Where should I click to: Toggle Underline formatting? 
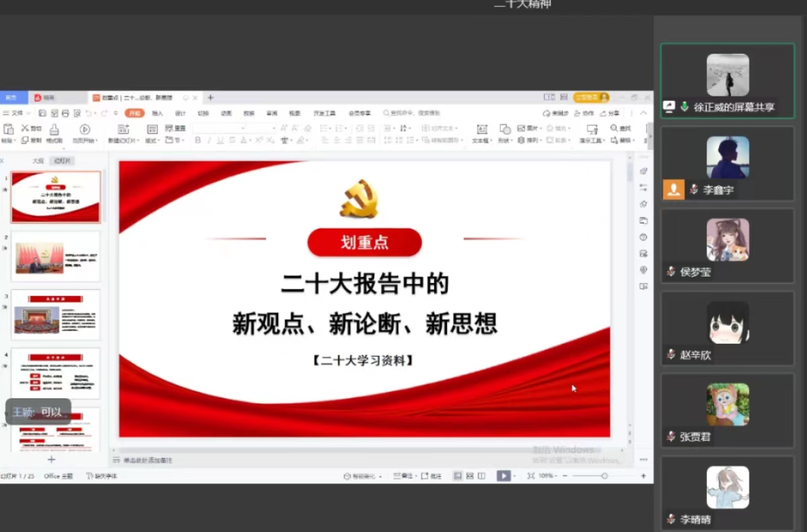220,140
